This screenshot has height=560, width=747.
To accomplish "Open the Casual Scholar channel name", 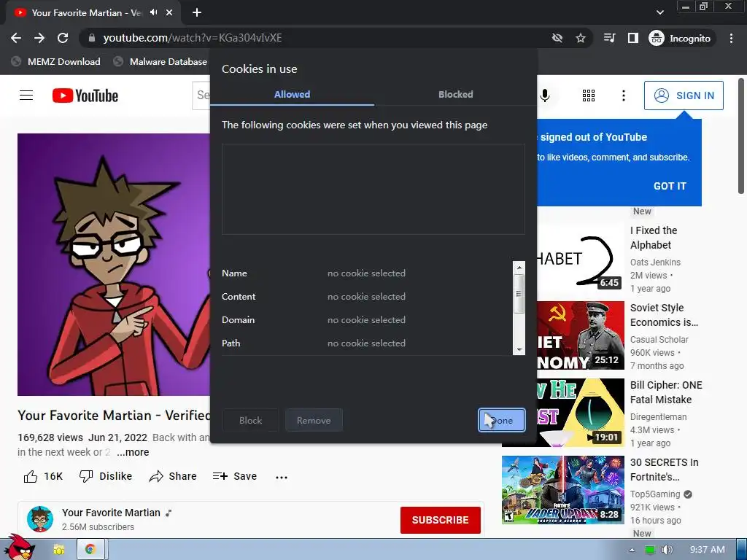I will coord(659,340).
